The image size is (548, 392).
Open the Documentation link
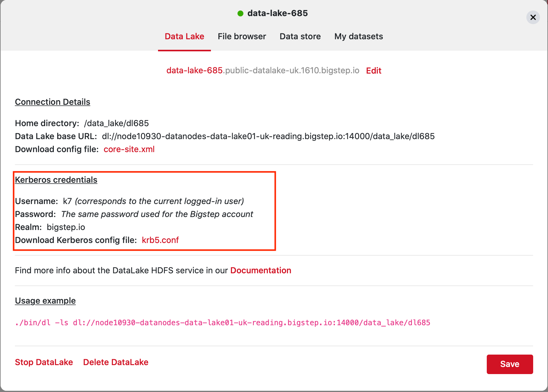point(261,271)
